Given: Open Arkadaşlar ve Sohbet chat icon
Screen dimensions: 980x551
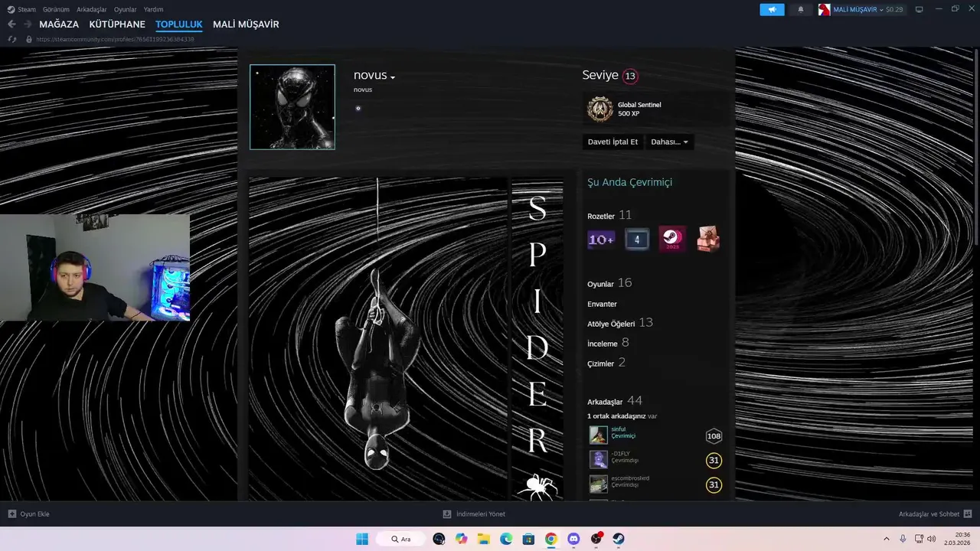Looking at the screenshot, I should 968,514.
